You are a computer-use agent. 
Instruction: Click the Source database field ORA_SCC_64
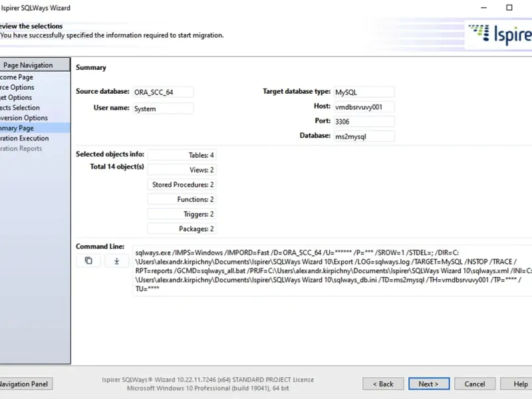point(163,92)
